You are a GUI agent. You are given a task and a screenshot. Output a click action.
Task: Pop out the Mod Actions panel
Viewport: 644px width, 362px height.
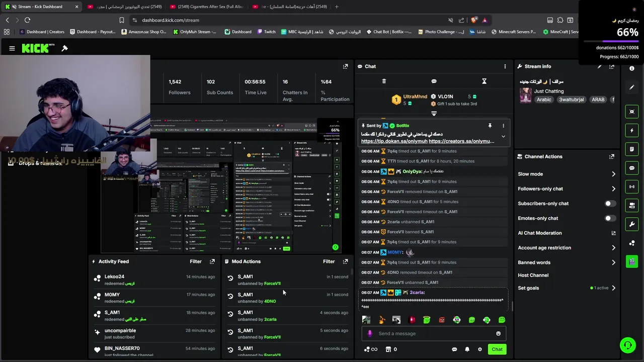pyautogui.click(x=345, y=261)
